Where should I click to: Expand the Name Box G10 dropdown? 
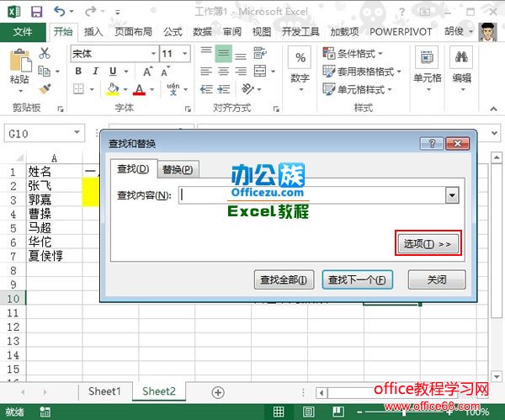pyautogui.click(x=77, y=132)
